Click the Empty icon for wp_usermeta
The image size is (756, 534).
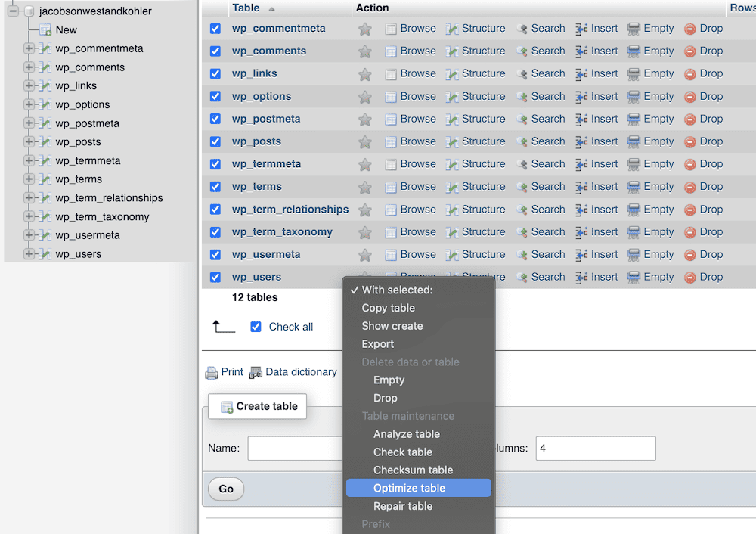[634, 255]
